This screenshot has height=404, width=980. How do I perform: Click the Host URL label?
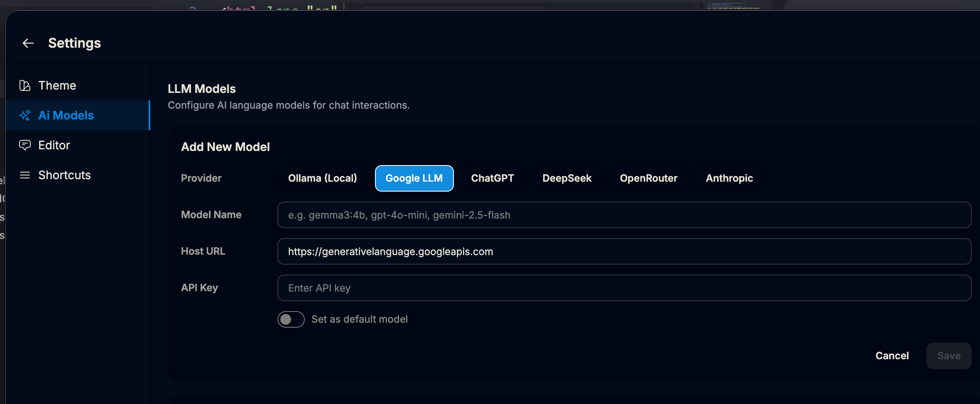tap(203, 251)
